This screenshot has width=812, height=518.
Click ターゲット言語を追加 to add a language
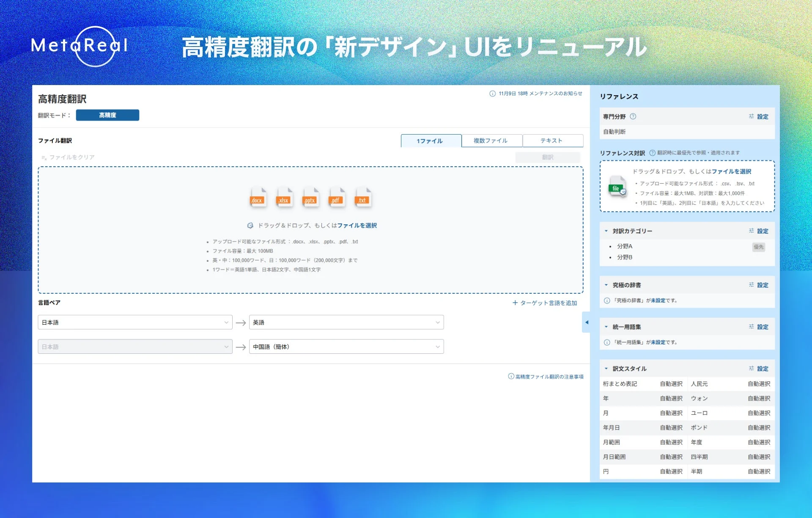click(545, 303)
